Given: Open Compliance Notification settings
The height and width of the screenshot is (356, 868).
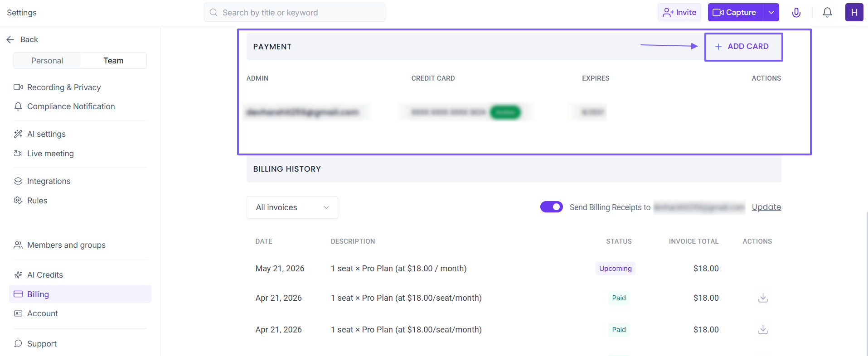Looking at the screenshot, I should pyautogui.click(x=64, y=106).
